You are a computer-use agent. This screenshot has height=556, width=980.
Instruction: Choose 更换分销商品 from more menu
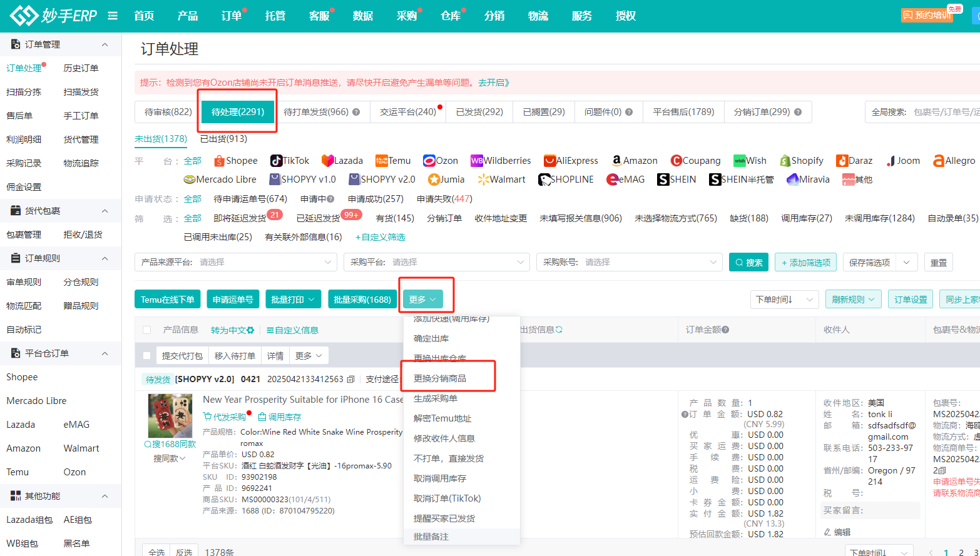click(x=440, y=378)
